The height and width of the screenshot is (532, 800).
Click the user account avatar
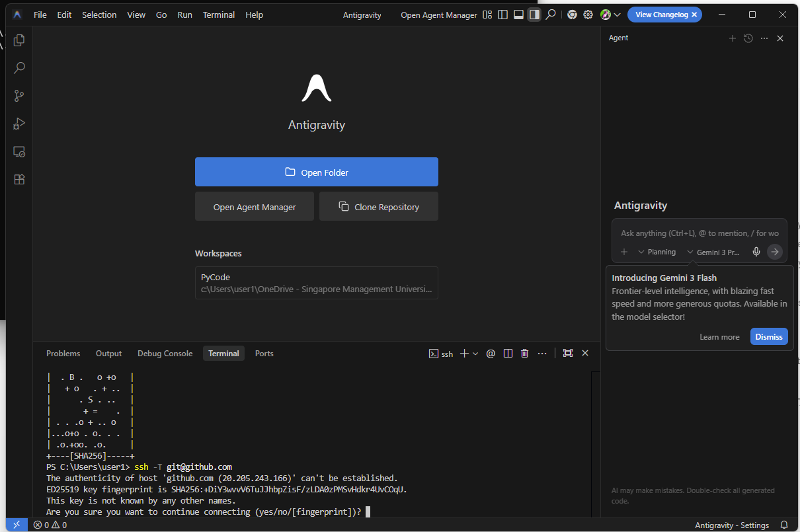click(x=606, y=15)
